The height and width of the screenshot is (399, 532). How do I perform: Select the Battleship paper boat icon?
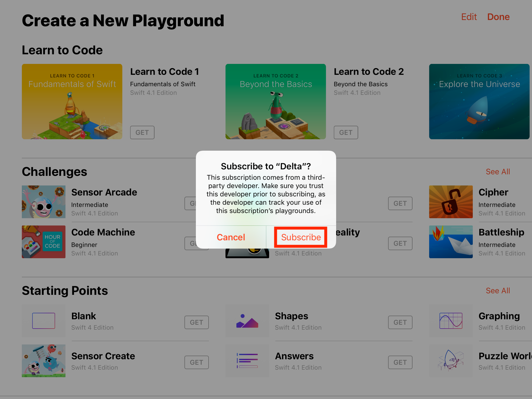pos(451,242)
